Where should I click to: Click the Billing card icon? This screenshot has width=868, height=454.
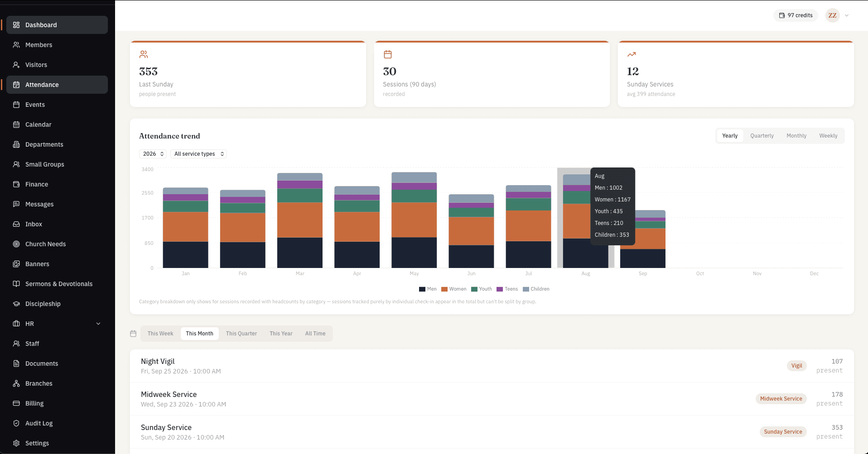pyautogui.click(x=16, y=403)
